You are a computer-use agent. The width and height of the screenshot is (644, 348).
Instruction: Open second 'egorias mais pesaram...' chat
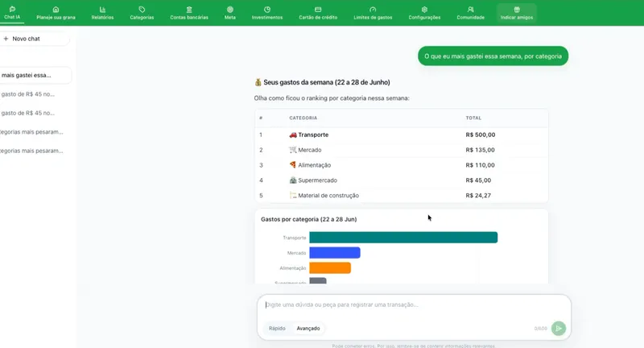tap(31, 151)
